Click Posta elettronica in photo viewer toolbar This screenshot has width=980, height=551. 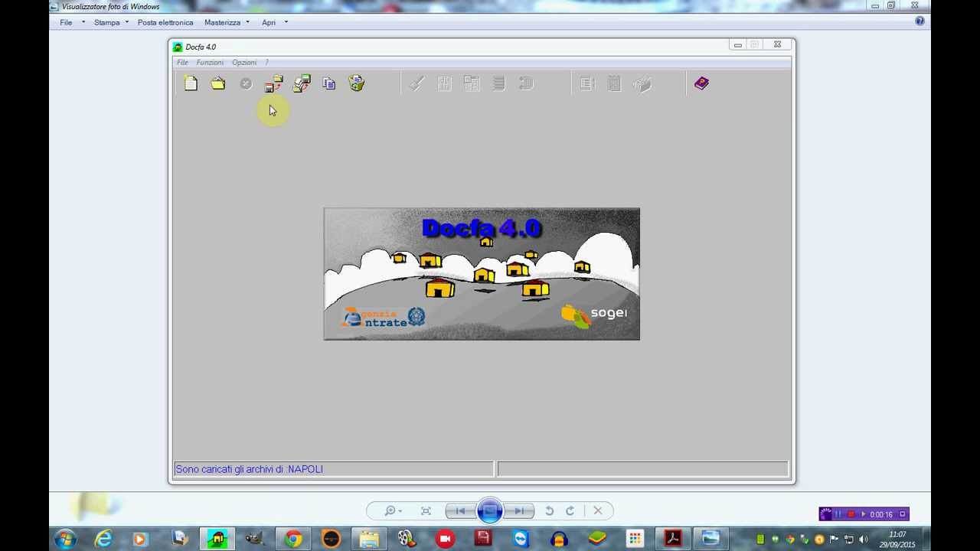165,22
